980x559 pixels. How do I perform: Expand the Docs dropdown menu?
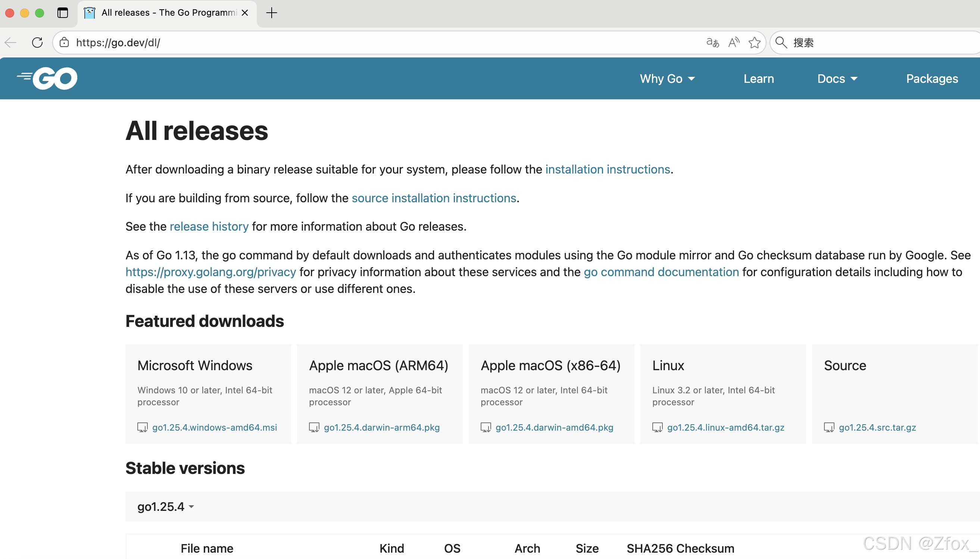(x=837, y=79)
